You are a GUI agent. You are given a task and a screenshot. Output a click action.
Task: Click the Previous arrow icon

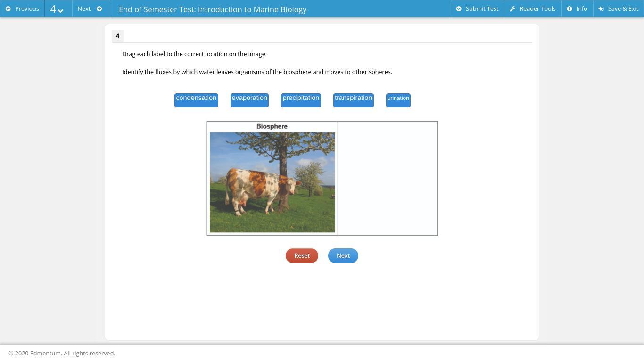[x=8, y=9]
